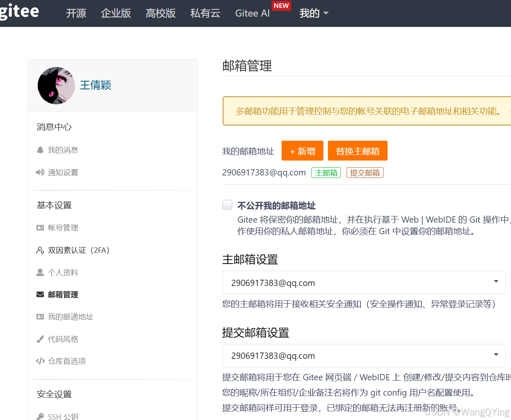This screenshot has width=511, height=420.
Task: Click the person icon beside 个人资料
Action: point(40,272)
